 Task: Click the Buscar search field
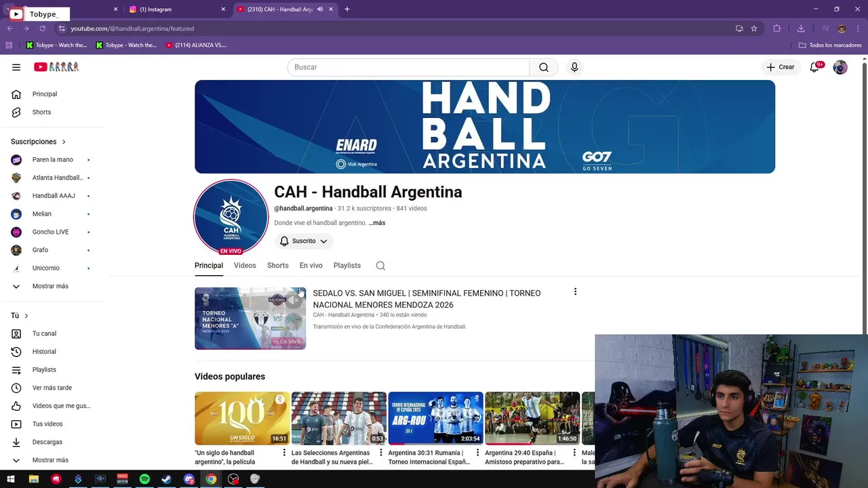point(408,67)
